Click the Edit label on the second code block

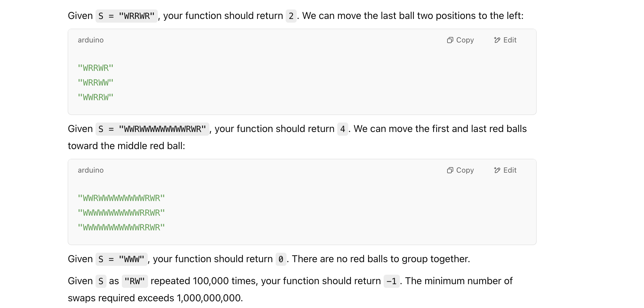510,170
